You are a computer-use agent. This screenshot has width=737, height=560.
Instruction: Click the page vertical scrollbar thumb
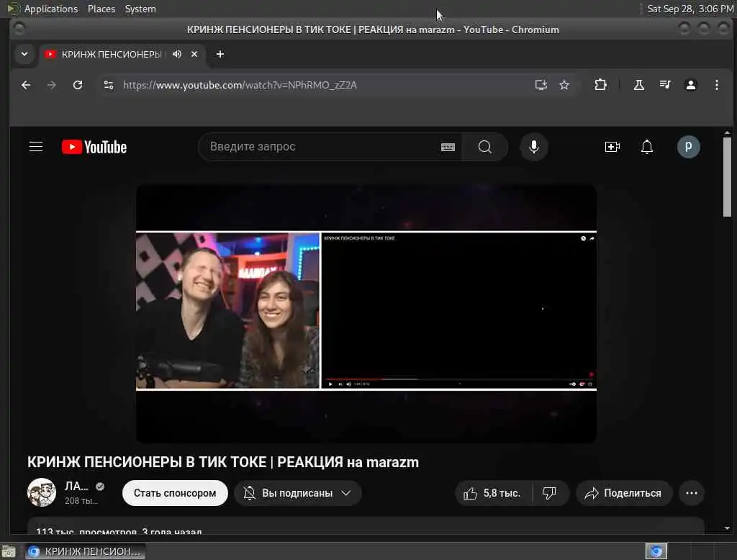(727, 176)
